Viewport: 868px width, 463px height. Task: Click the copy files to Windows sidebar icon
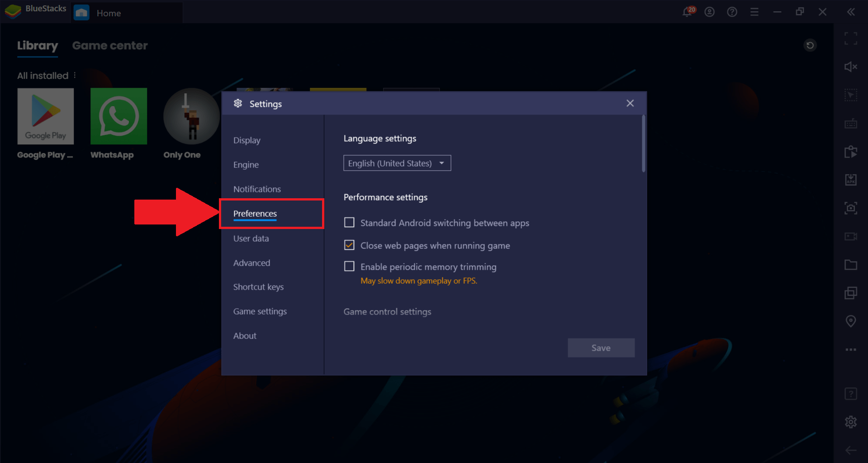[851, 152]
